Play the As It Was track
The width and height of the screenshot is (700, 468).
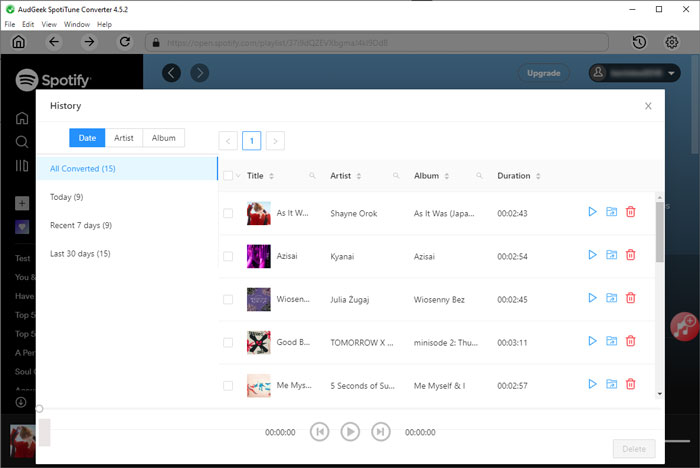[592, 212]
